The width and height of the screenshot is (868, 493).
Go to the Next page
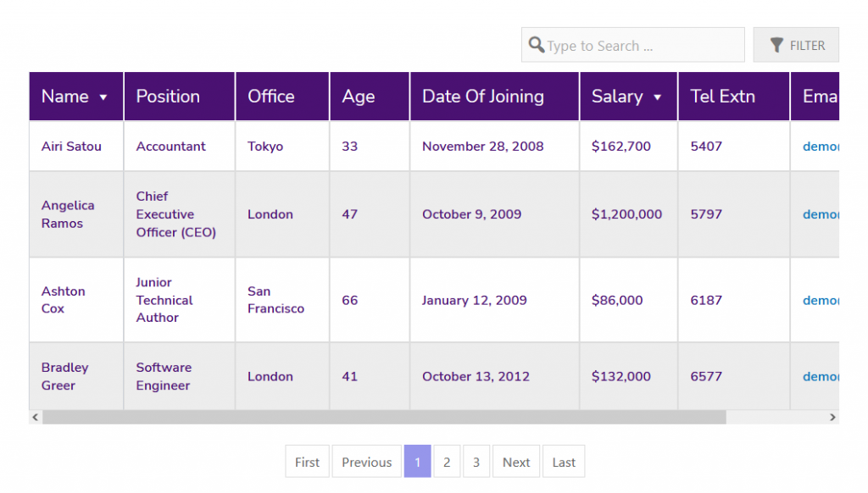pos(516,462)
